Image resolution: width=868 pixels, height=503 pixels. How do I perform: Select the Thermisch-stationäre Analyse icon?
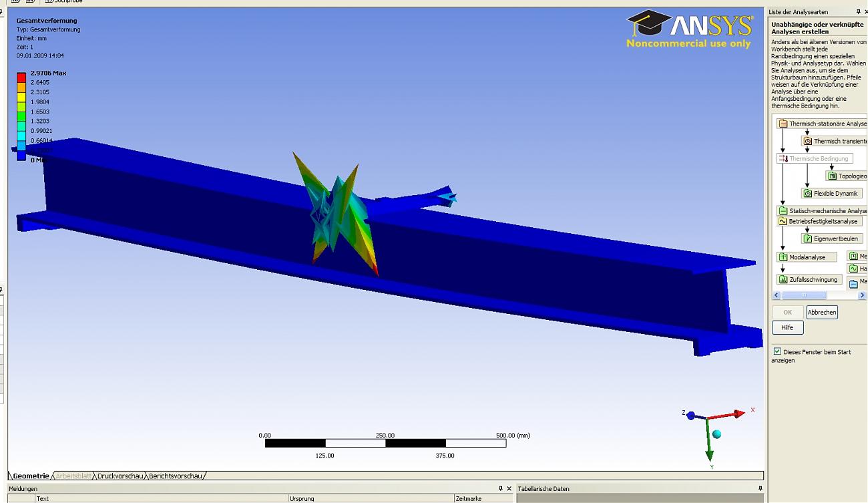783,124
